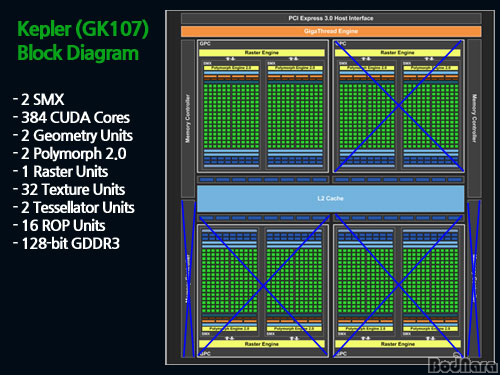Click the Kepler (GK107) title text
Viewport: 500px width, 375px height.
[83, 29]
